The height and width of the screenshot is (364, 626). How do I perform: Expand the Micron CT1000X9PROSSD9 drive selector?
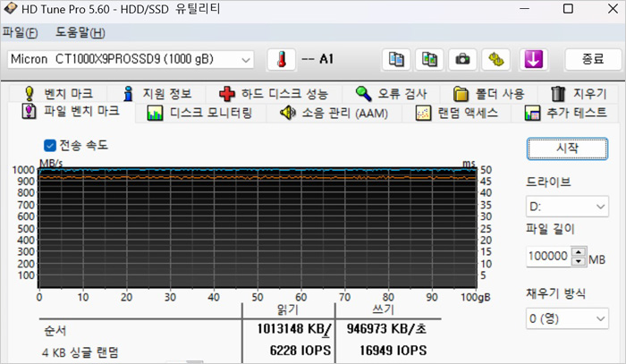coord(131,59)
